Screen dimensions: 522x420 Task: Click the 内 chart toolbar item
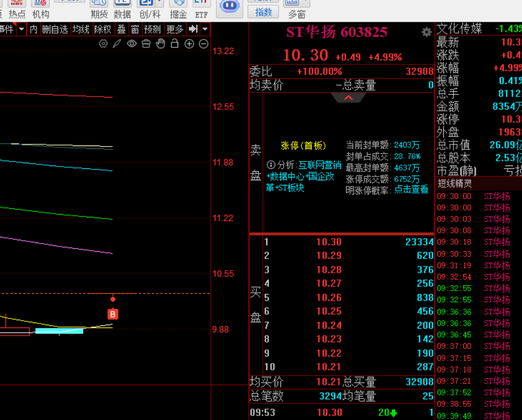pos(34,29)
